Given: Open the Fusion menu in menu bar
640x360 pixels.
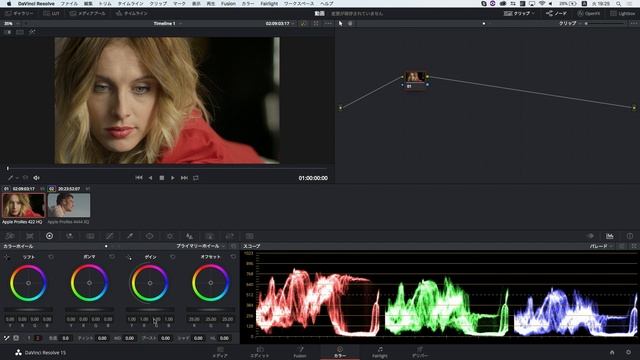Looking at the screenshot, I should 228,3.
